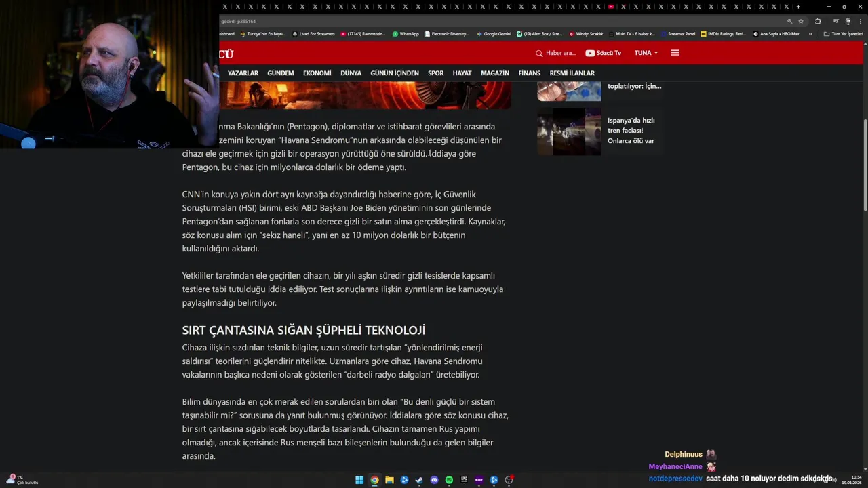Open Discord from the taskbar
The width and height of the screenshot is (868, 488).
(434, 480)
